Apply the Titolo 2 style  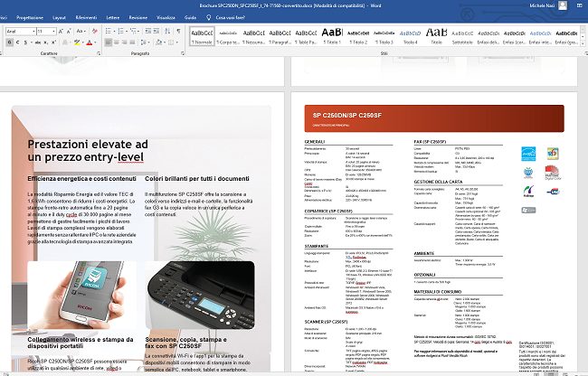pyautogui.click(x=358, y=36)
